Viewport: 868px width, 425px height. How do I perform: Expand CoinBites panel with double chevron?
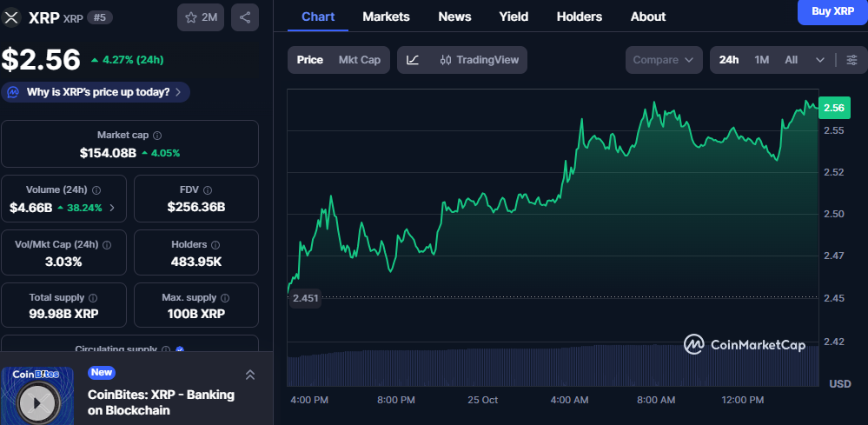pyautogui.click(x=249, y=375)
